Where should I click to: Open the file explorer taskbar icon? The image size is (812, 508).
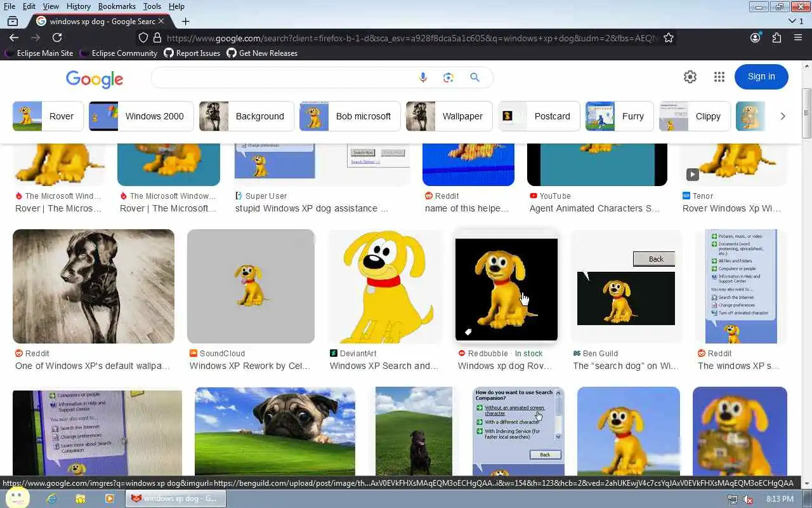click(x=81, y=498)
